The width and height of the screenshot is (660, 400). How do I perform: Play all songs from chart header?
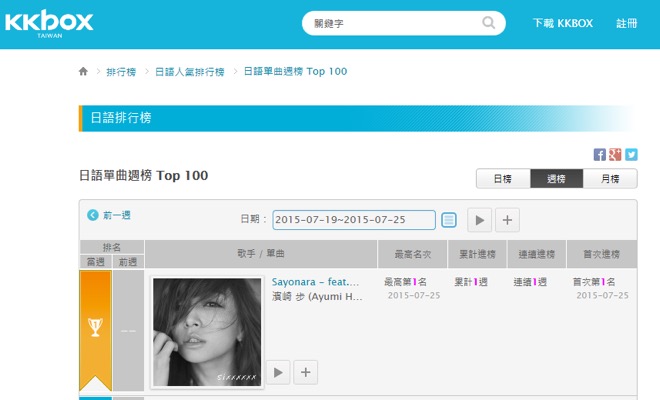pos(480,220)
